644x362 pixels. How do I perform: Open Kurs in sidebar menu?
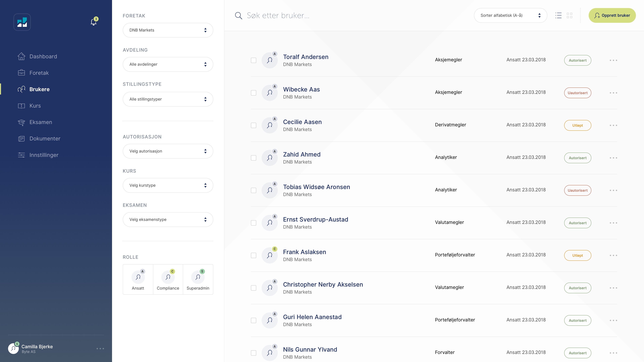tap(29, 106)
